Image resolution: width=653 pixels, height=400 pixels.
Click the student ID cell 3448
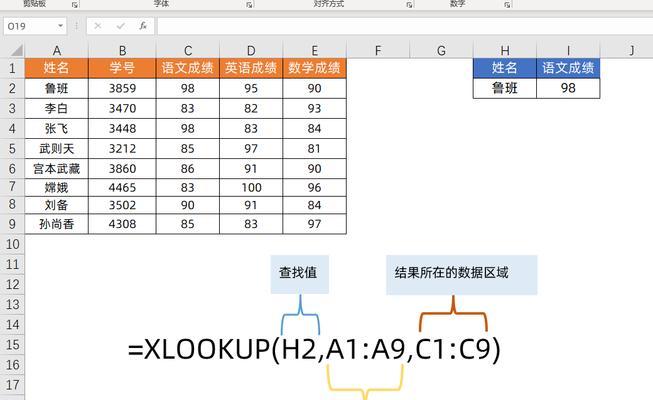pos(122,128)
